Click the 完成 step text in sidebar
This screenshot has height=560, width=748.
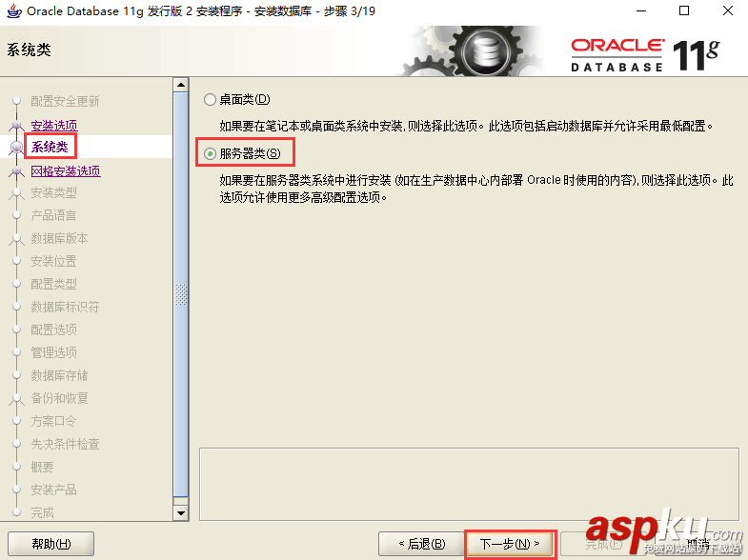point(42,512)
